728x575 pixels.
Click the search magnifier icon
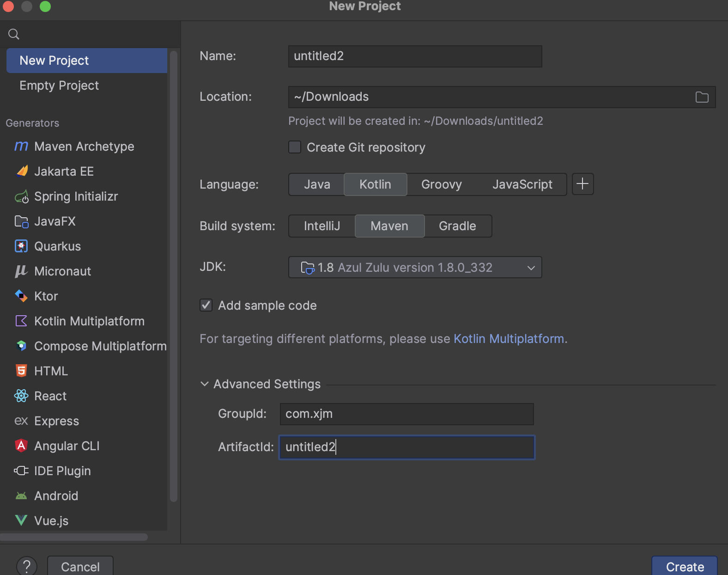tap(14, 34)
